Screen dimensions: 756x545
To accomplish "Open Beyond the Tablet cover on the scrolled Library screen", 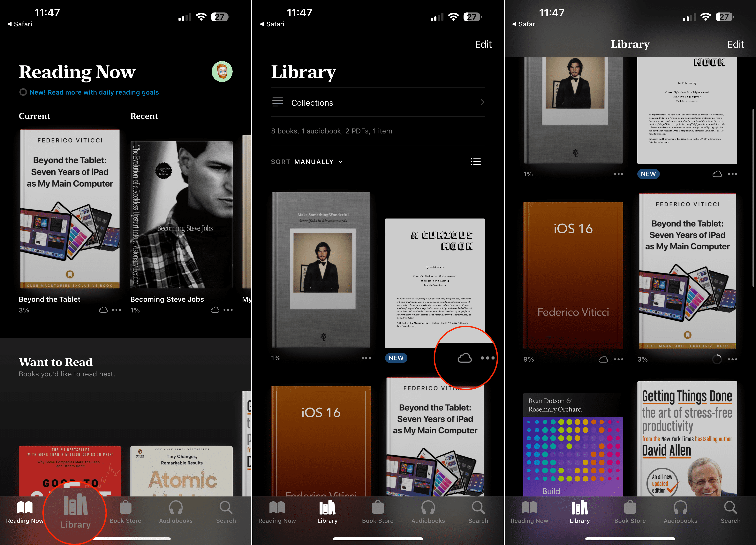I will click(687, 271).
